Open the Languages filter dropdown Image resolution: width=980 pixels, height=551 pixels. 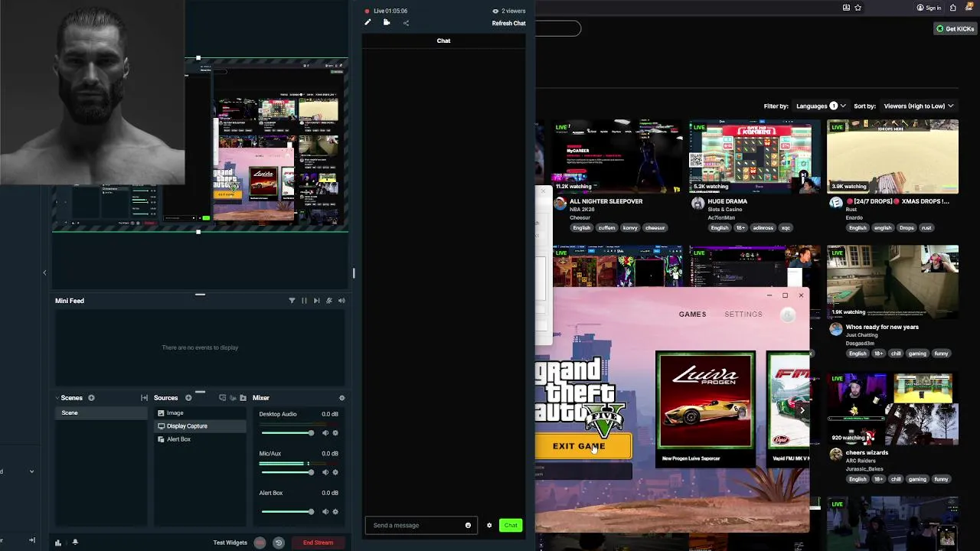(820, 106)
